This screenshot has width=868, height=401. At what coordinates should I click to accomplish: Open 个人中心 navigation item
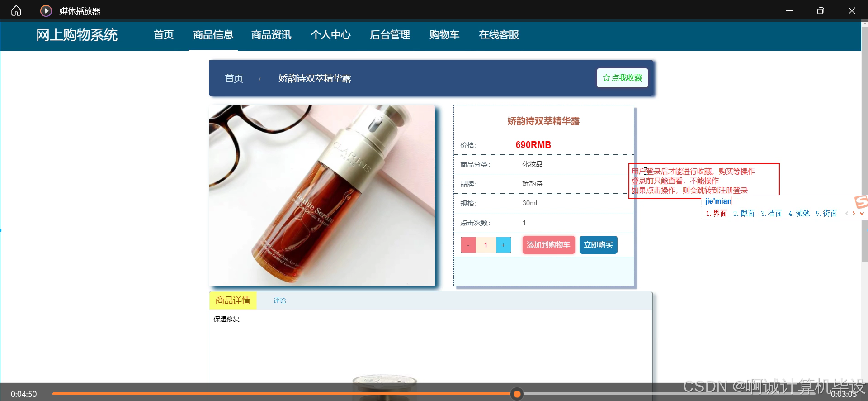pyautogui.click(x=330, y=35)
